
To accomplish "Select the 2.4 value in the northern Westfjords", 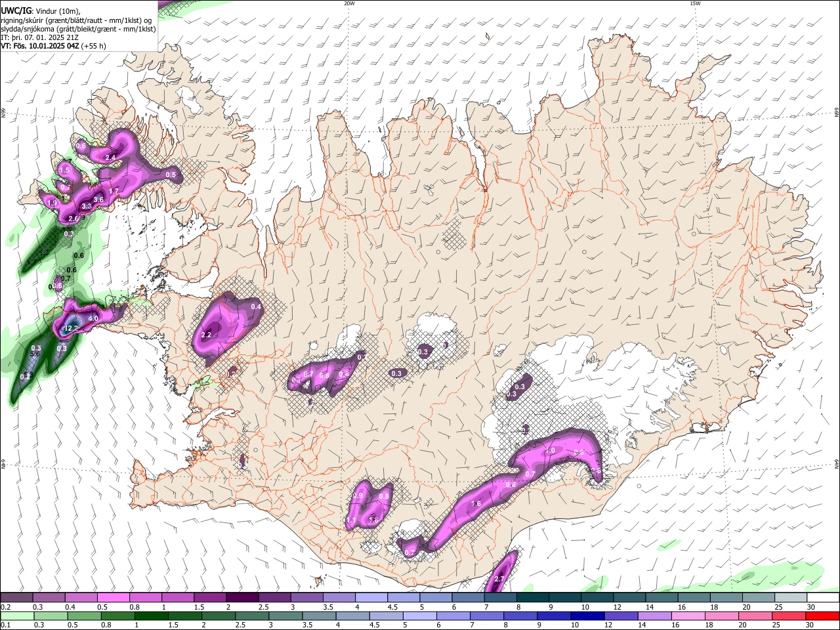I will [110, 157].
